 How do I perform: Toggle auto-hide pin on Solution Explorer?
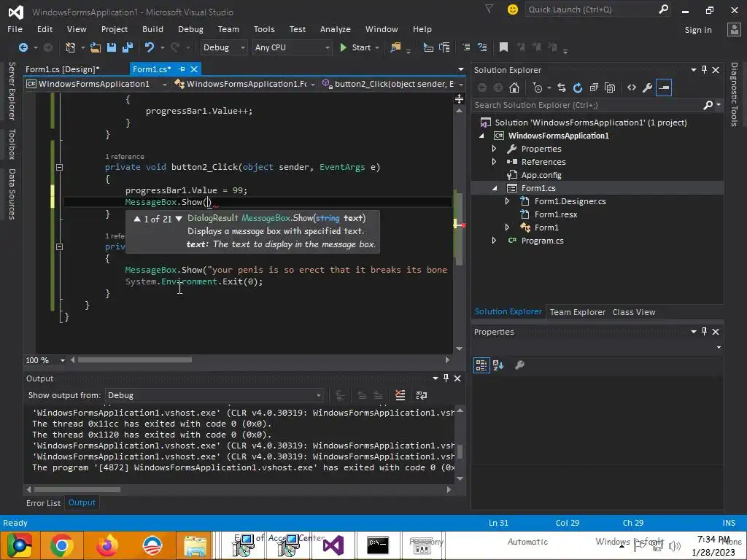point(704,69)
